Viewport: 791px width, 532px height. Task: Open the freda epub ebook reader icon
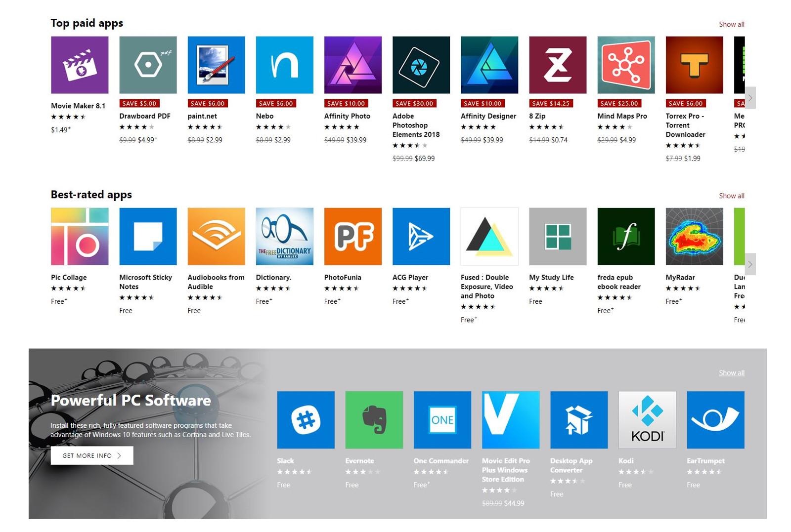click(x=626, y=236)
